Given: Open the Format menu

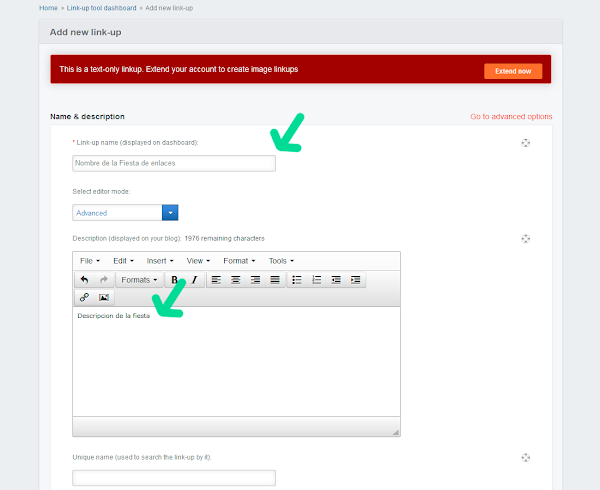Looking at the screenshot, I should pos(239,261).
